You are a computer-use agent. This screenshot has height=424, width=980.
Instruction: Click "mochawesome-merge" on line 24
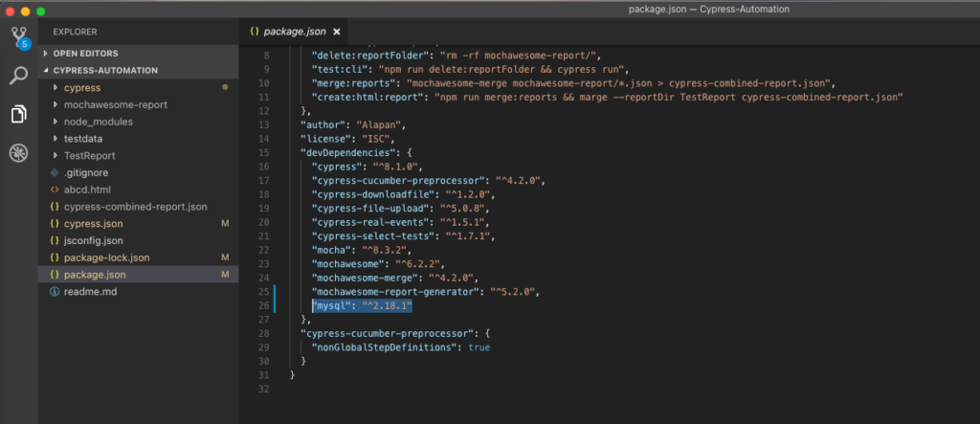click(363, 278)
